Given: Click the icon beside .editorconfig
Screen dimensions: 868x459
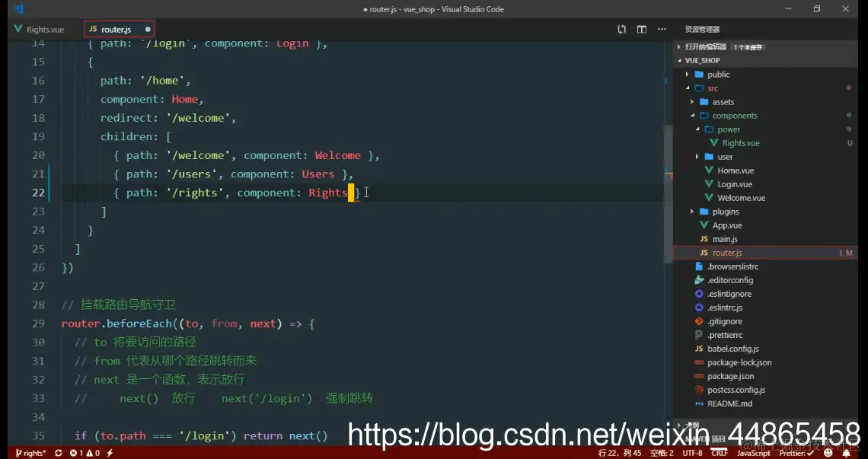Looking at the screenshot, I should point(699,280).
